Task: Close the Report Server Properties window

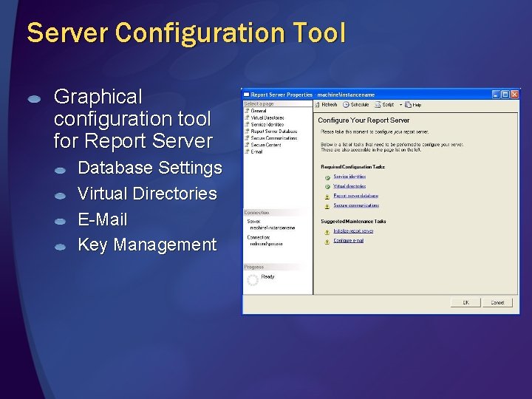Action: click(x=514, y=95)
